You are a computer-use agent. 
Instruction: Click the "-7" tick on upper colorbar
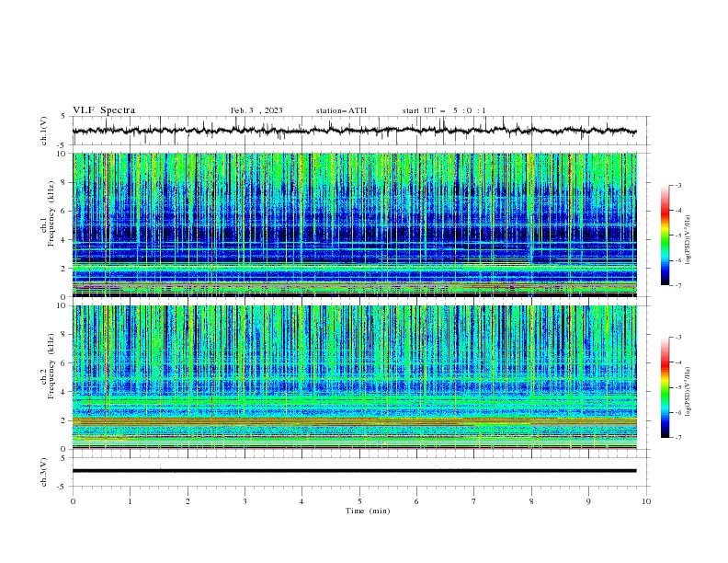point(677,285)
